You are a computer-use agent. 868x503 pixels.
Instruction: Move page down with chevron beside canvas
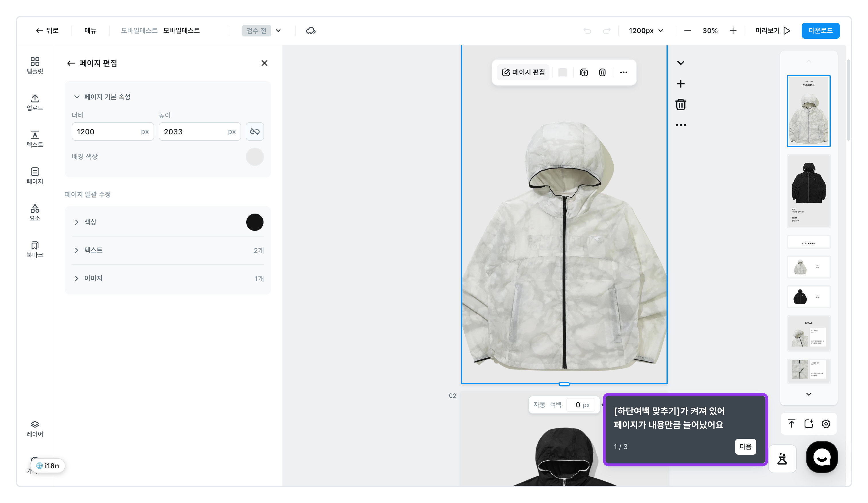click(x=681, y=63)
